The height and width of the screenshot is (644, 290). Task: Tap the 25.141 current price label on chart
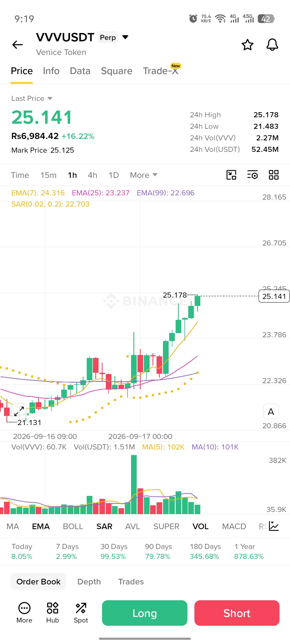274,296
